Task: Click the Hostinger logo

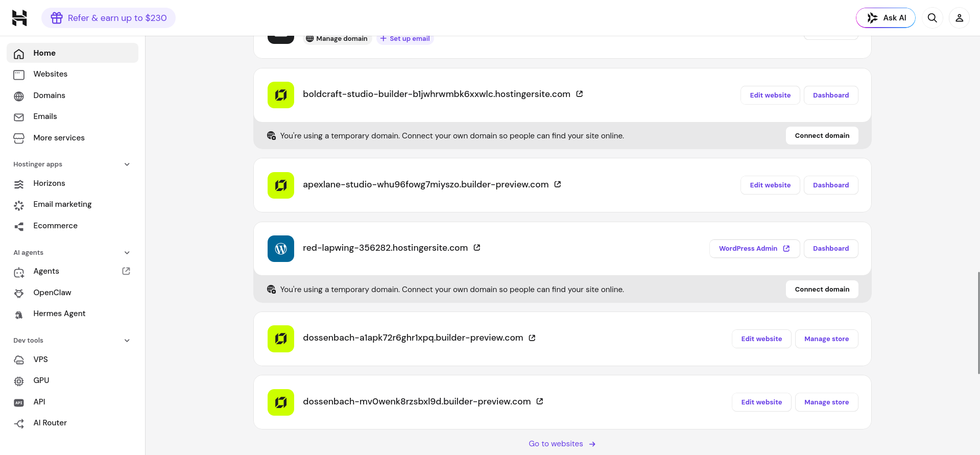Action: pos(19,18)
